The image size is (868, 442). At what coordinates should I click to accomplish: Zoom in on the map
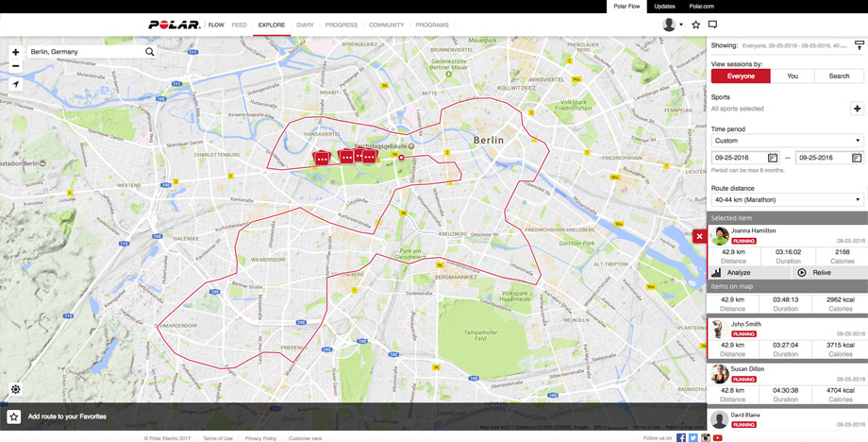[15, 53]
